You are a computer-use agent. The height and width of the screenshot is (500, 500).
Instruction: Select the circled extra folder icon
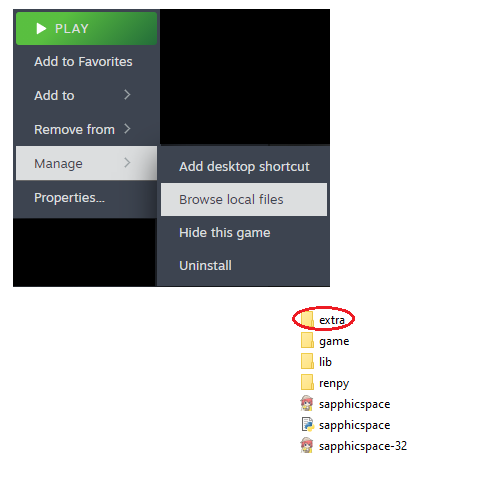pyautogui.click(x=307, y=319)
